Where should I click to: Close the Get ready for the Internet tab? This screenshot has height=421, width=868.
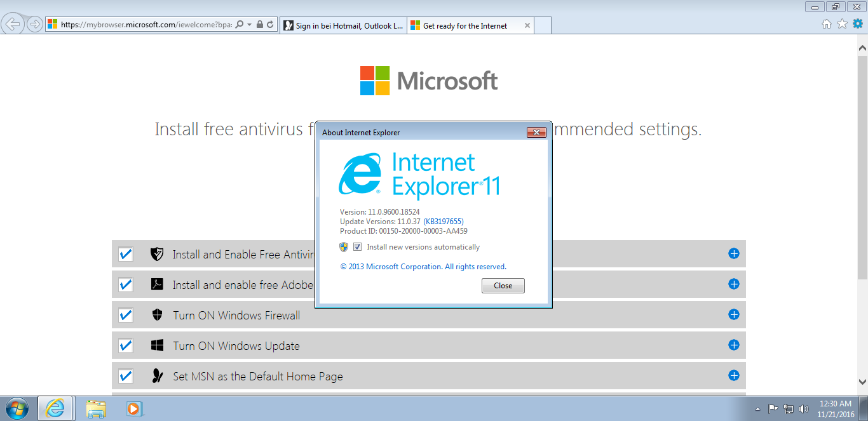click(x=527, y=25)
